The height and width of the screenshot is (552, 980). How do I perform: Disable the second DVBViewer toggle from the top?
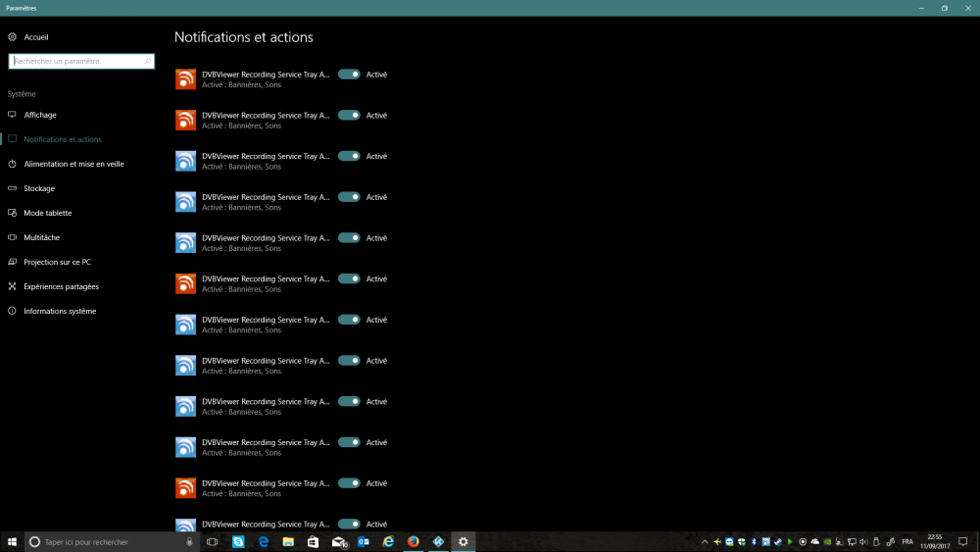pyautogui.click(x=349, y=116)
